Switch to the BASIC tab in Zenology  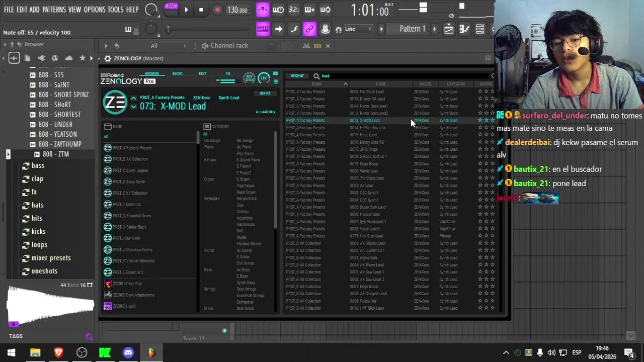pos(178,73)
